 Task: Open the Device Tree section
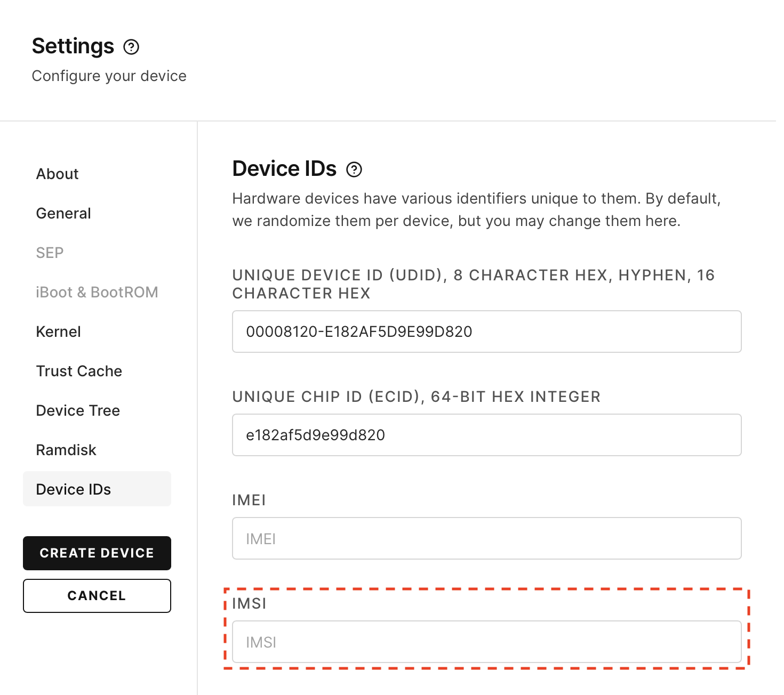(78, 410)
